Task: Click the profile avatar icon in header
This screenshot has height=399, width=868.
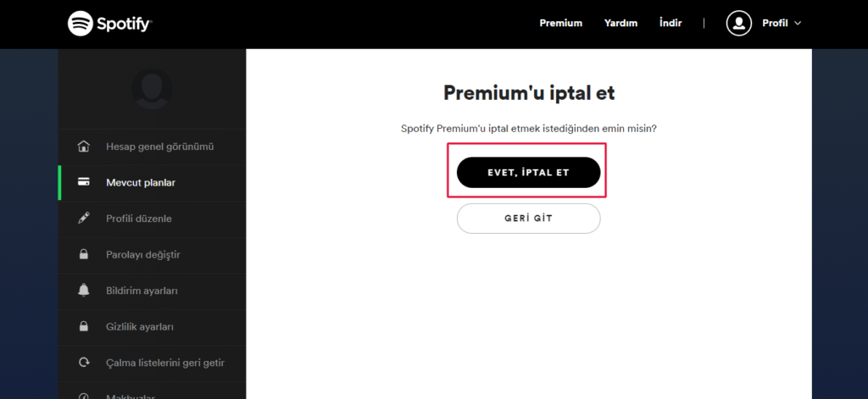Action: coord(739,23)
